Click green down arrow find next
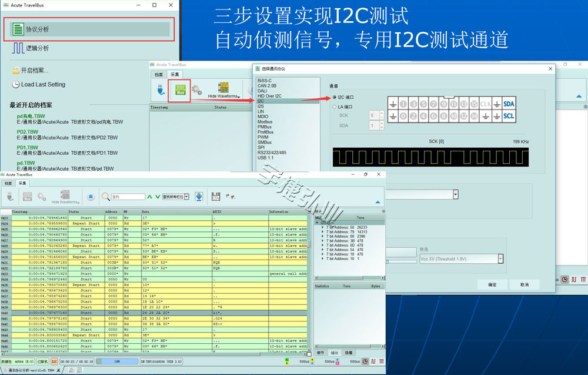The height and width of the screenshot is (375, 588). click(x=158, y=197)
